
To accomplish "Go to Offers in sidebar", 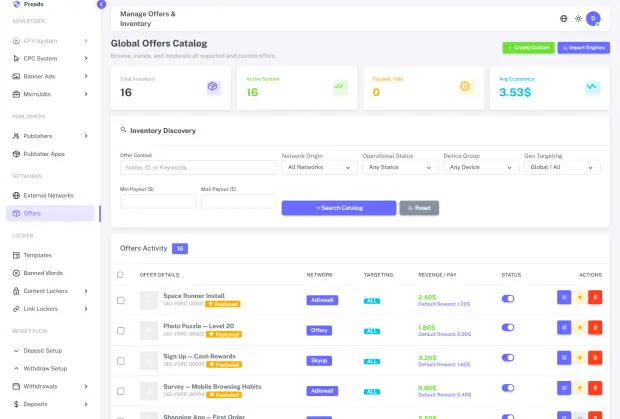I will [50, 213].
